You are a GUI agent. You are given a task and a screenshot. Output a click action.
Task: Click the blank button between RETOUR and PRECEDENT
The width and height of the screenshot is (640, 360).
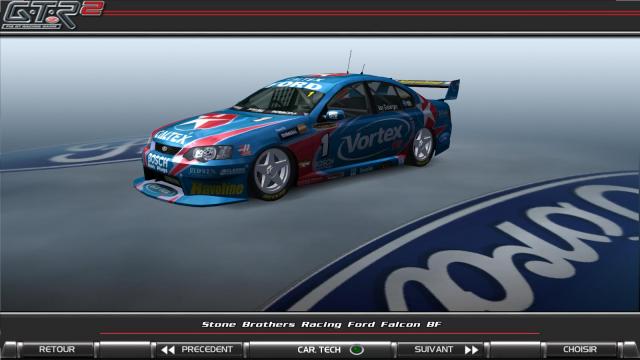[x=125, y=350]
